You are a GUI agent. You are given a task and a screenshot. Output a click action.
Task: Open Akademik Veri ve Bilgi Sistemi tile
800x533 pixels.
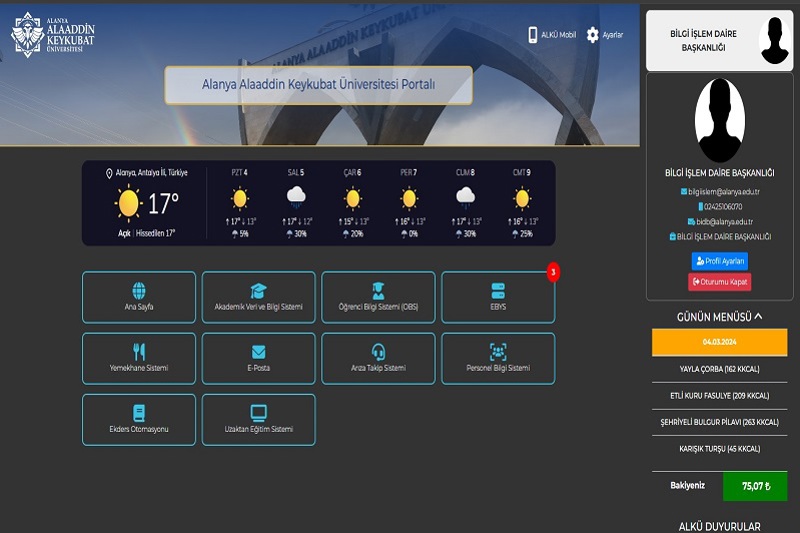(x=259, y=297)
